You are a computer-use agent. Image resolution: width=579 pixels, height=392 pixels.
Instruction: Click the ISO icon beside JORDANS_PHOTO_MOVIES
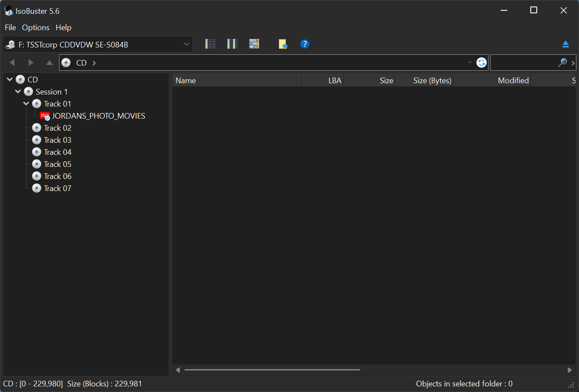(44, 116)
